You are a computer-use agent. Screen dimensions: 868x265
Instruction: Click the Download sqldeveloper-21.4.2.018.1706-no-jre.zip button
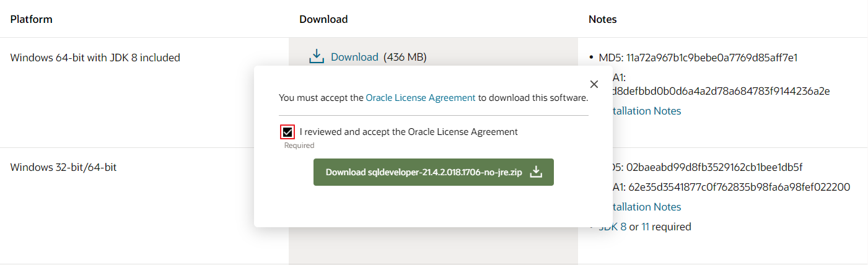click(433, 172)
